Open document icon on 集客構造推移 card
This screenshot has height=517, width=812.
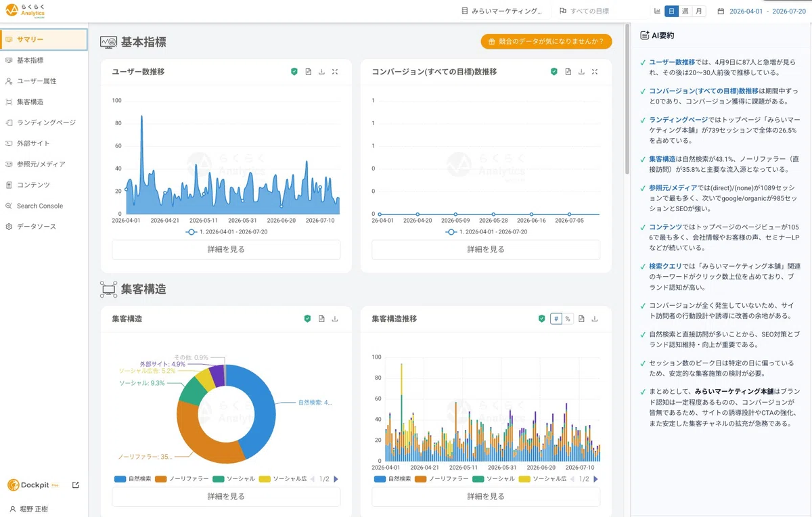581,319
